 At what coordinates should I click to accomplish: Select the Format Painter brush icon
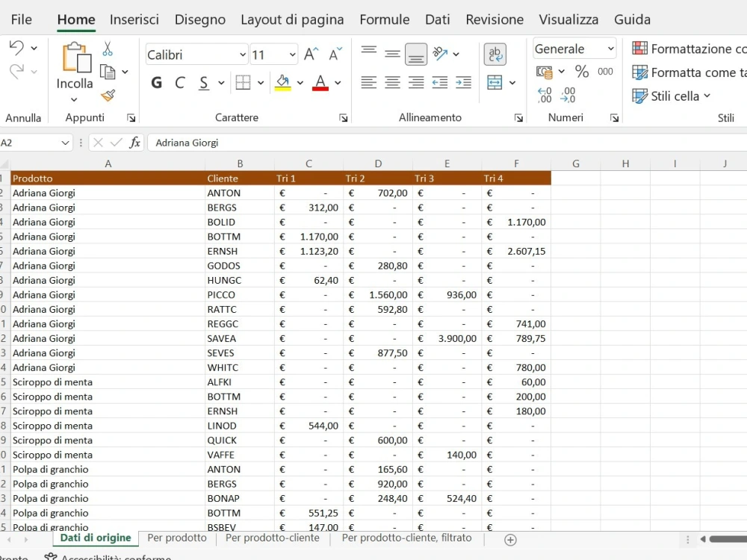click(108, 96)
